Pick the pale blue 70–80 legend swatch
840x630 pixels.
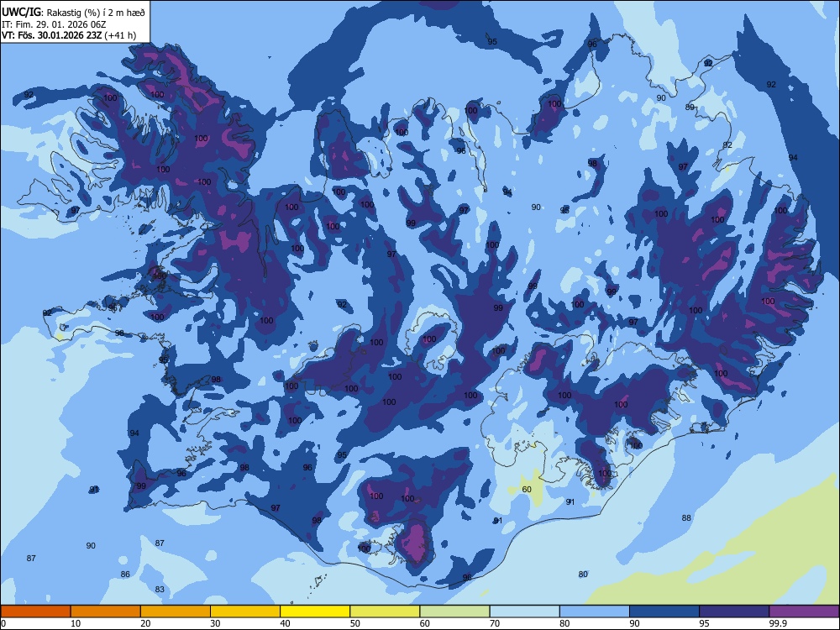click(x=524, y=612)
